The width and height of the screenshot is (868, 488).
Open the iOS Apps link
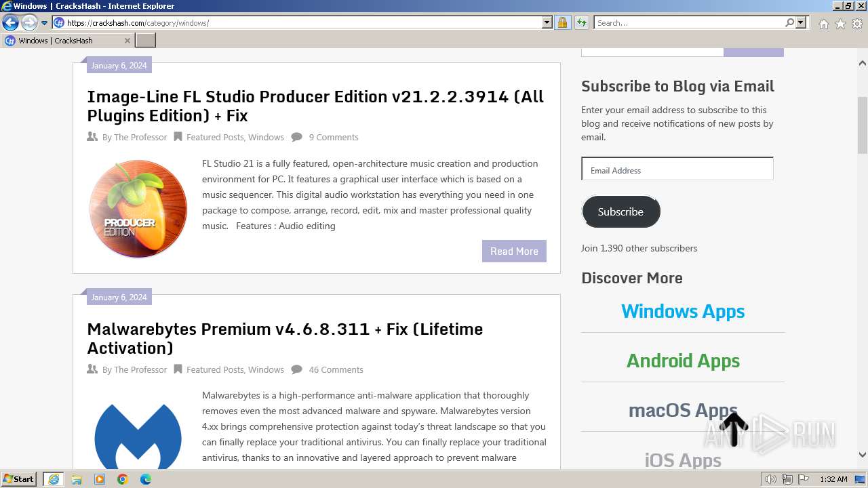683,460
